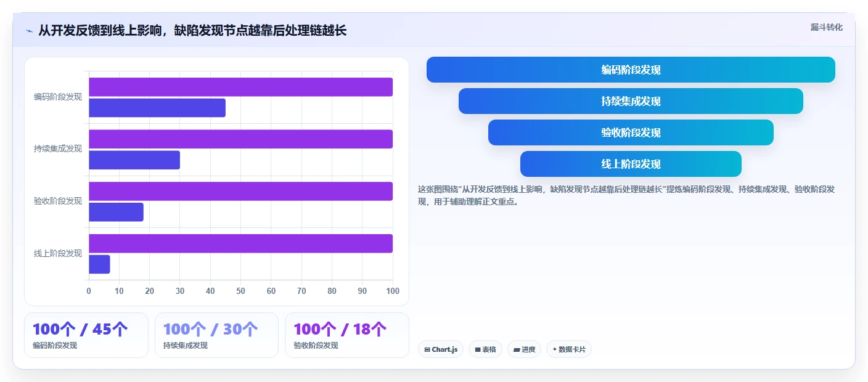Screen dimensions: 868x382
Task: Click the 编码阶段发现 axis label
Action: click(x=58, y=97)
